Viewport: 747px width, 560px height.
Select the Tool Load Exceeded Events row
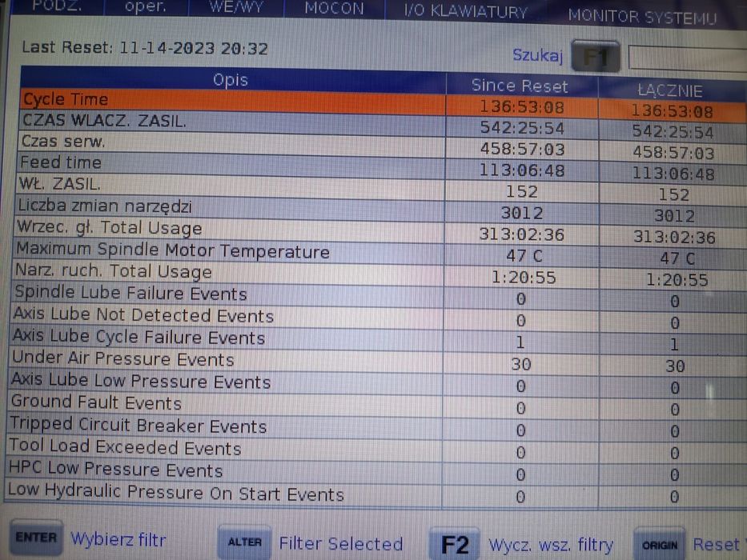[x=376, y=449]
